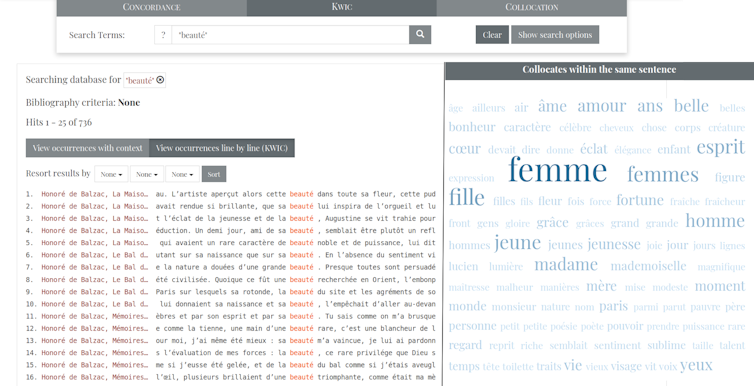Click the collocate word 'belle'
Image resolution: width=754 pixels, height=386 pixels.
(x=691, y=106)
